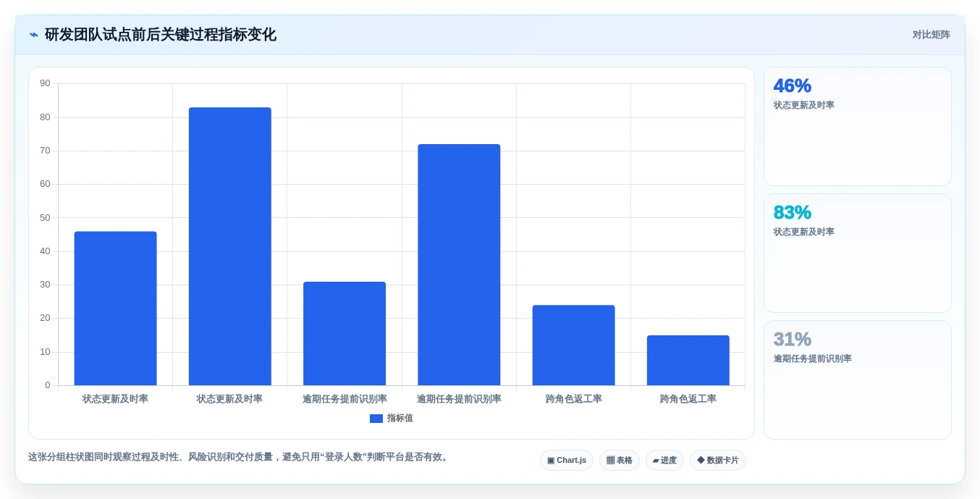Toggle the 指标值 legend color box
980x499 pixels.
click(x=376, y=419)
